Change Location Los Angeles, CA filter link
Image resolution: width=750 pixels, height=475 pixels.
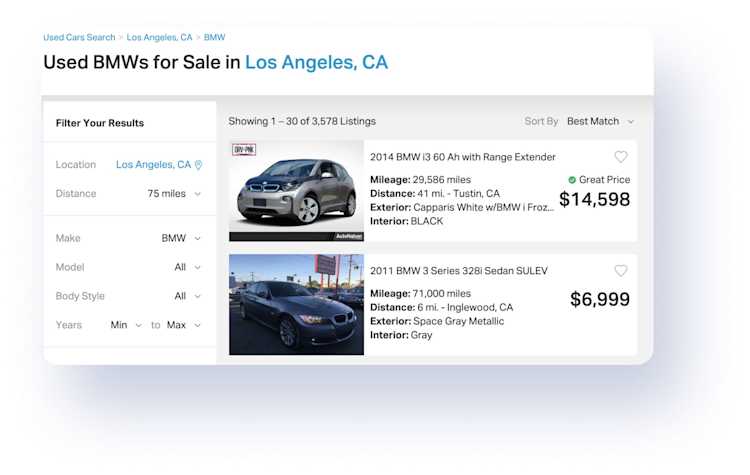tap(154, 165)
